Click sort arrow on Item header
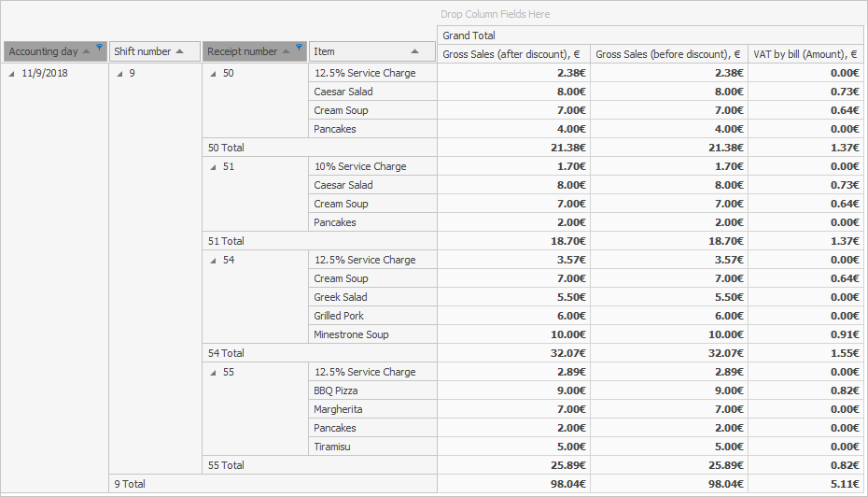Viewport: 868px width, 497px height. 415,51
